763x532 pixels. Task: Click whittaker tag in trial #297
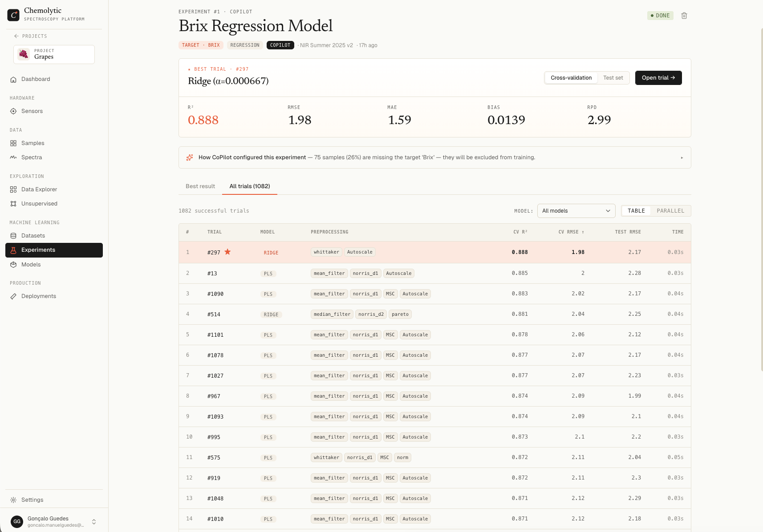[326, 252]
